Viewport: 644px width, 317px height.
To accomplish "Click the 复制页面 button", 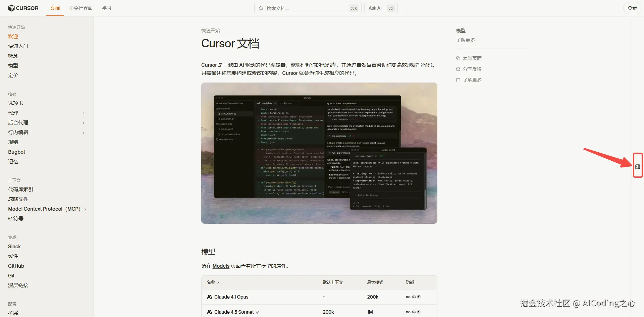I will click(469, 58).
